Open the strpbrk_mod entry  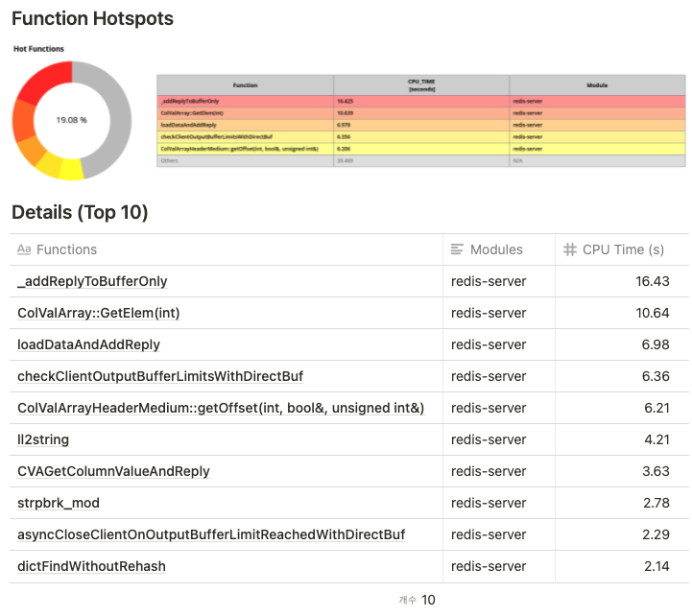[59, 503]
